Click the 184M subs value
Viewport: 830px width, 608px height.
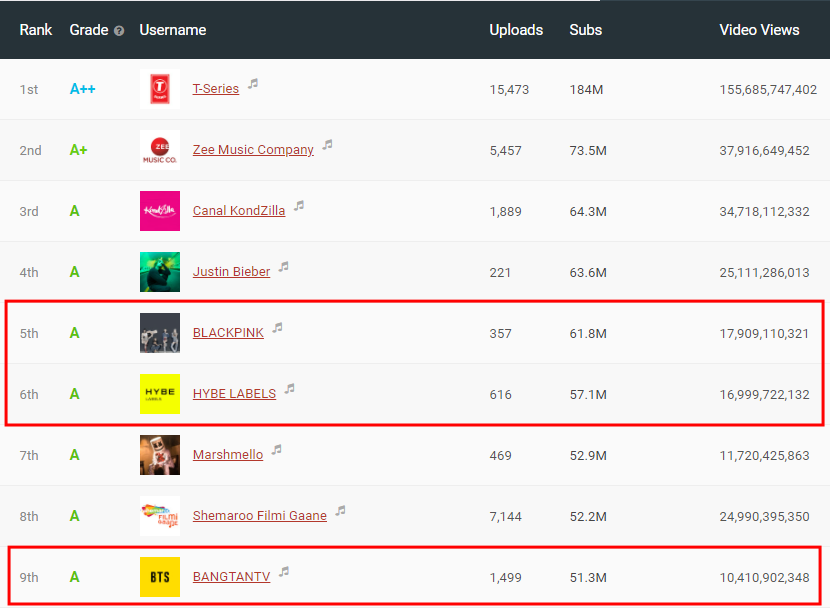coord(586,90)
